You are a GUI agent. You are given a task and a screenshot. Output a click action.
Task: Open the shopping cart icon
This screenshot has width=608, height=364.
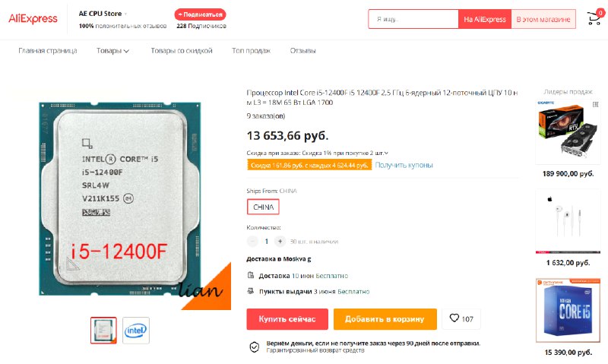coord(594,18)
